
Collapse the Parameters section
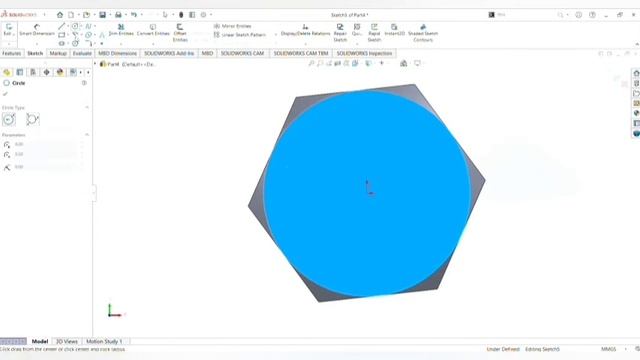click(x=87, y=135)
